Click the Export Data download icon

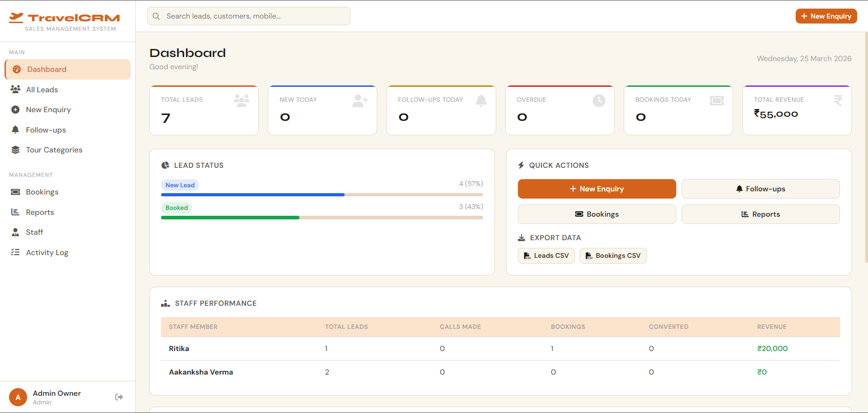point(522,237)
